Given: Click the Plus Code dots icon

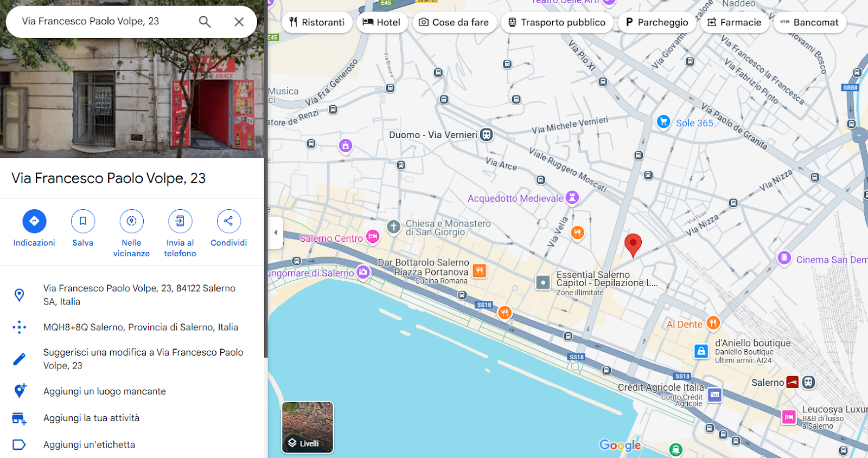Looking at the screenshot, I should [x=19, y=327].
